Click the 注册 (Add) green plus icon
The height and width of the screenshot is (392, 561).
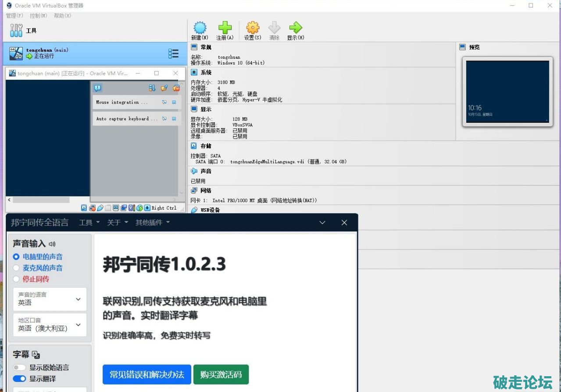tap(225, 28)
